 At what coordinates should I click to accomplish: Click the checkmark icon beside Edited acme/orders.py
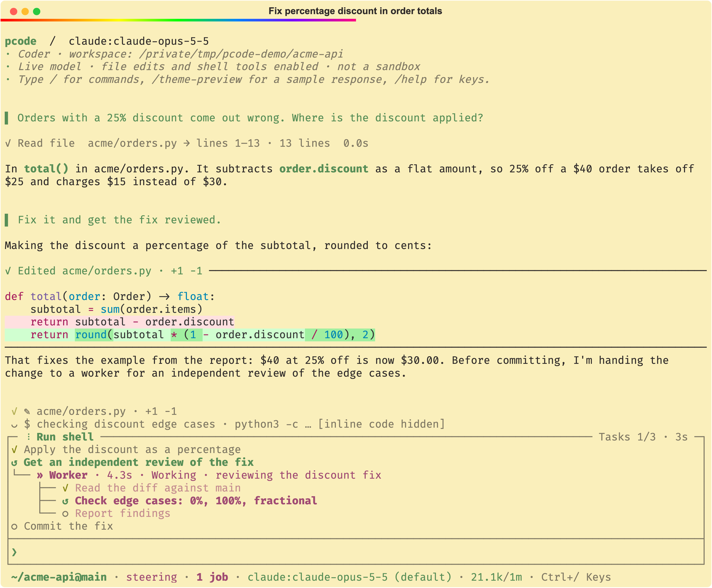coord(8,271)
